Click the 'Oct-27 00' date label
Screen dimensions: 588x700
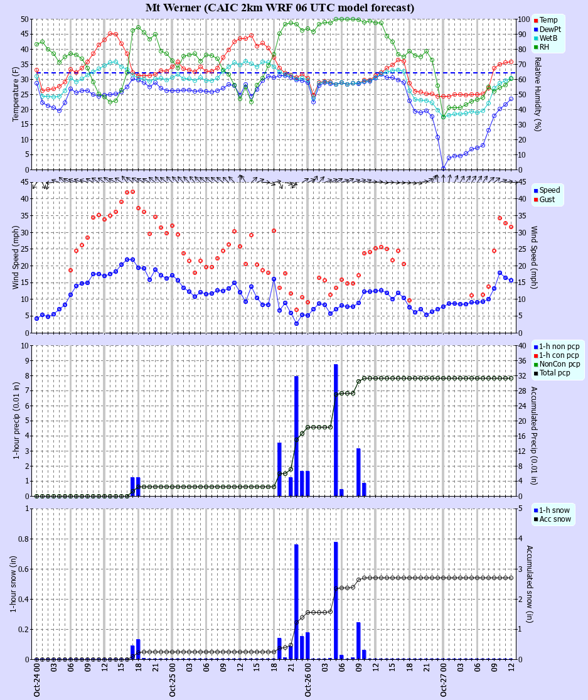[444, 679]
